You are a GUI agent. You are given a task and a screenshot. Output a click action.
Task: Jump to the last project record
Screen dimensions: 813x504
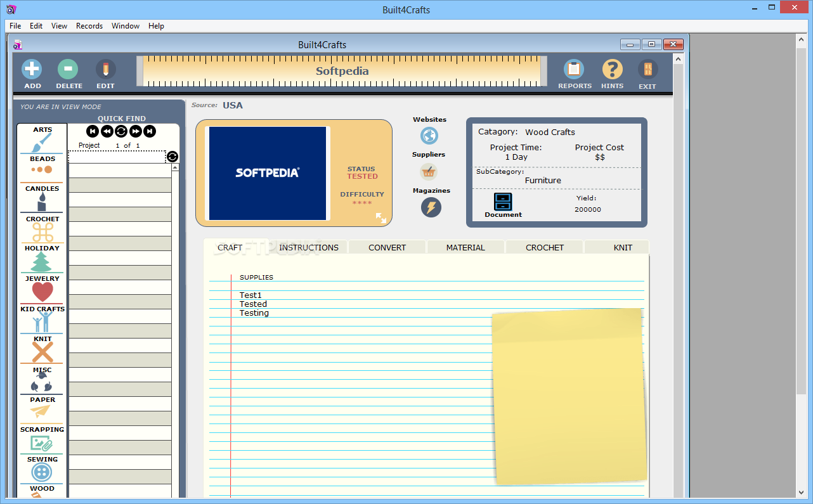pos(150,131)
